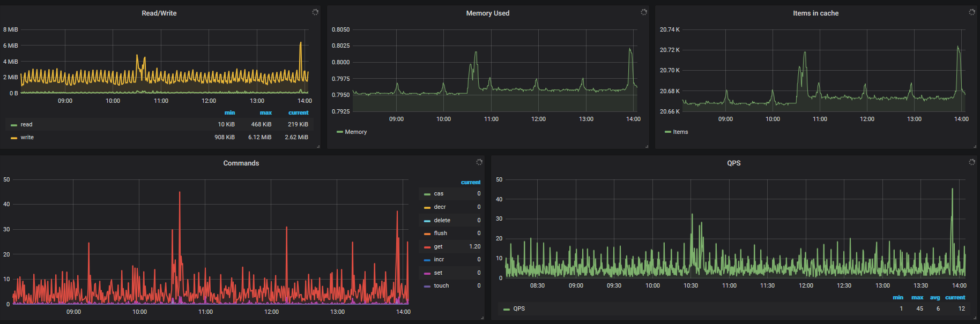
Task: Toggle the Memory series legend entry
Action: (356, 132)
